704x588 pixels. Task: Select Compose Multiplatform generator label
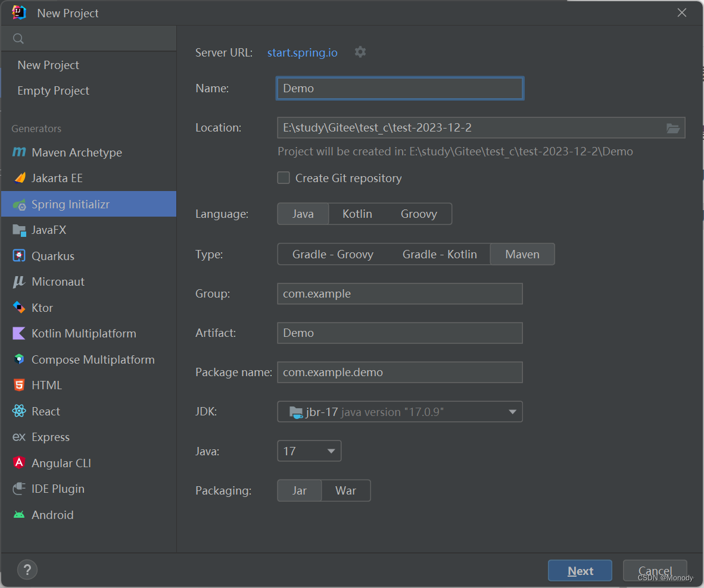click(x=93, y=359)
